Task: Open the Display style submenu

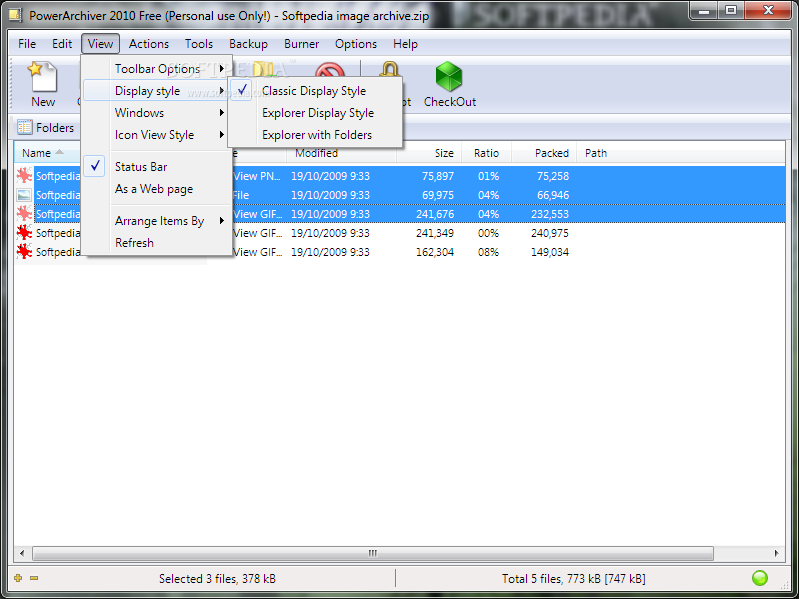Action: point(156,91)
